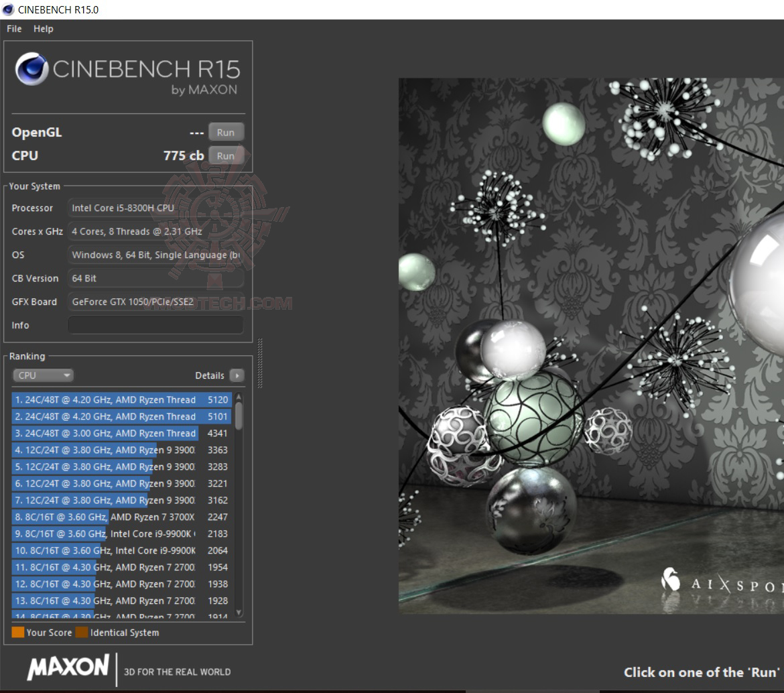Click the MAXON logo at bottom
784x693 pixels.
click(68, 668)
